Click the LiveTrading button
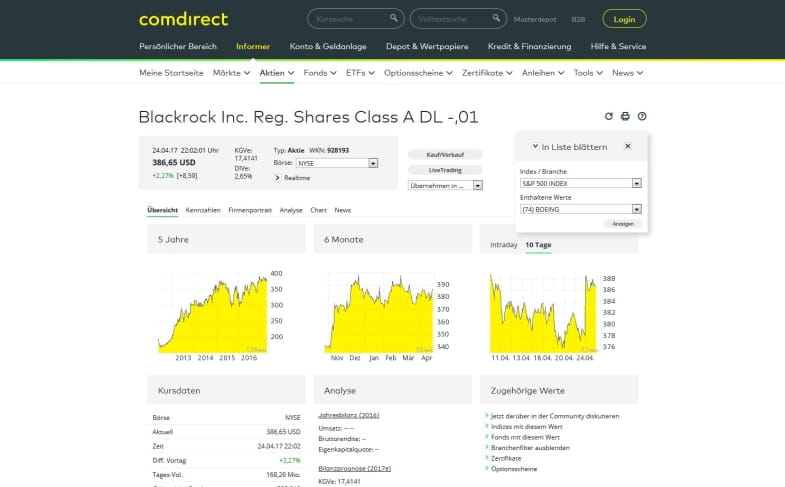 click(445, 170)
